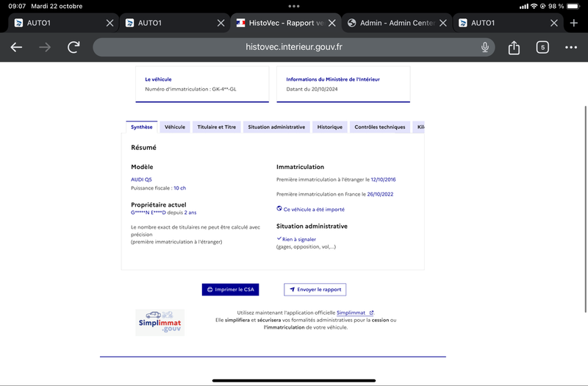This screenshot has height=386, width=588.
Task: Go back with the browser back arrow
Action: (x=16, y=47)
